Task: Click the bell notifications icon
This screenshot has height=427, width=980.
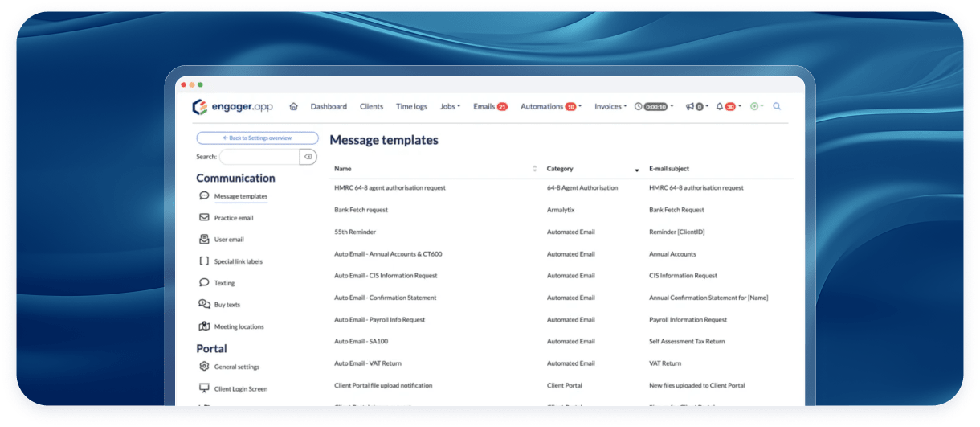Action: (x=720, y=106)
